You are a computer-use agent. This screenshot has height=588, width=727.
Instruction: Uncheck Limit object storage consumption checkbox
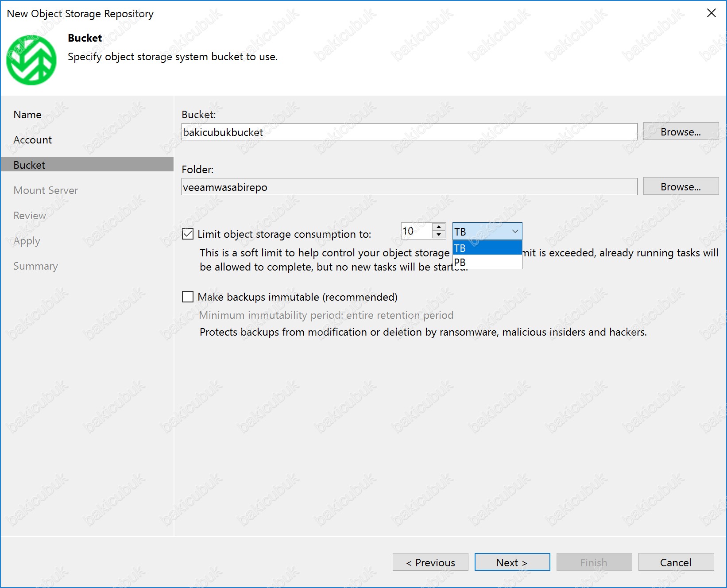188,234
